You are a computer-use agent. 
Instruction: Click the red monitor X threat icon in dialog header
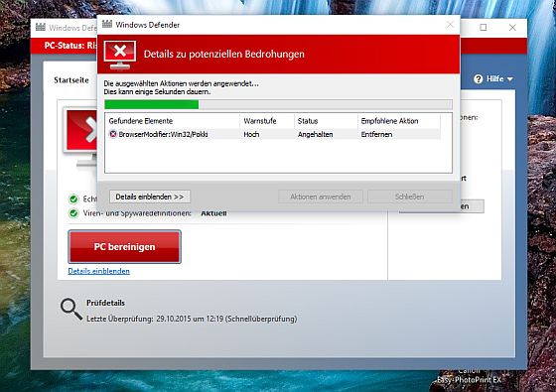click(x=120, y=55)
